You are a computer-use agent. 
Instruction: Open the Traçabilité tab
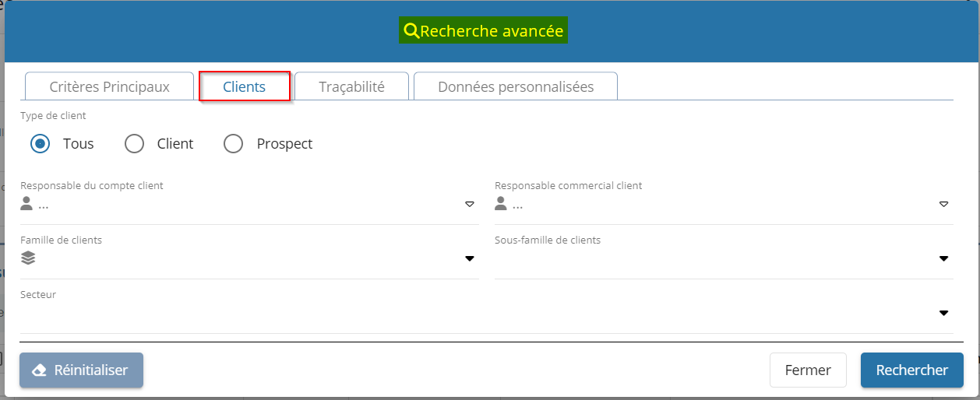351,86
